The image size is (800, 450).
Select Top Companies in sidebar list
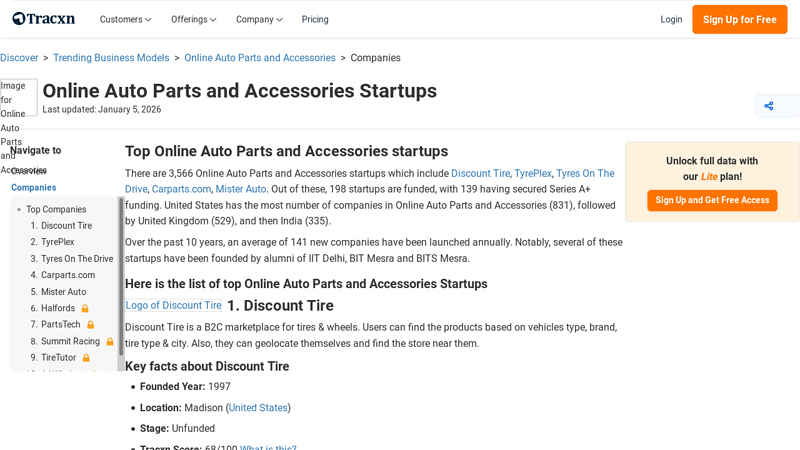coord(56,209)
